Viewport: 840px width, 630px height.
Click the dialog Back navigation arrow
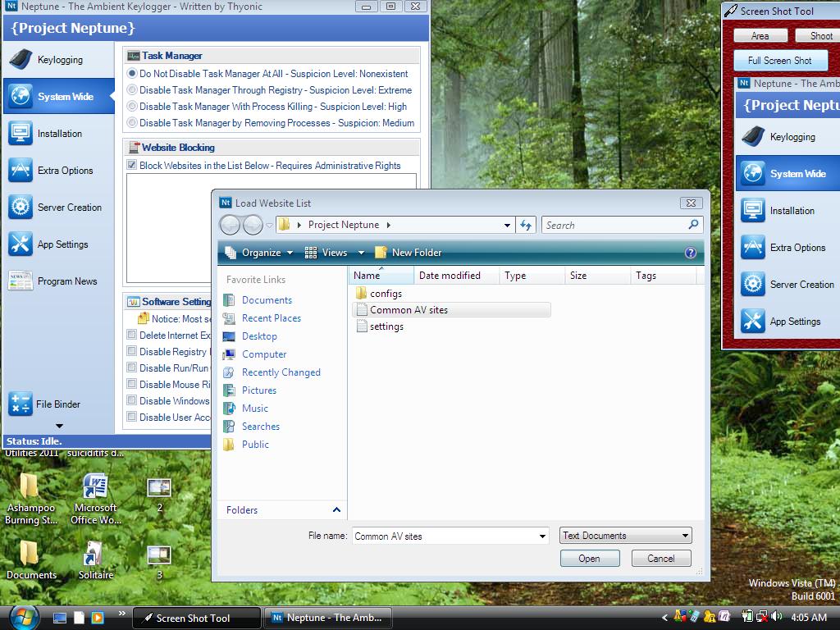pyautogui.click(x=231, y=225)
